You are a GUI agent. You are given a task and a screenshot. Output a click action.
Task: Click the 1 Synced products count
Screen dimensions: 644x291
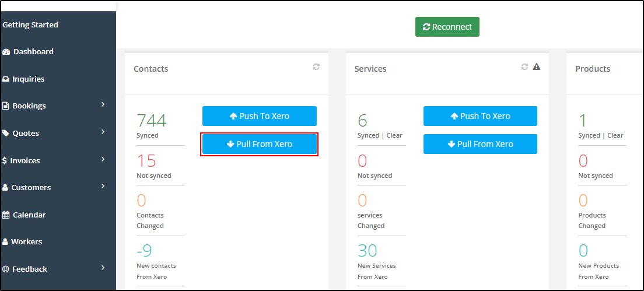(x=582, y=121)
